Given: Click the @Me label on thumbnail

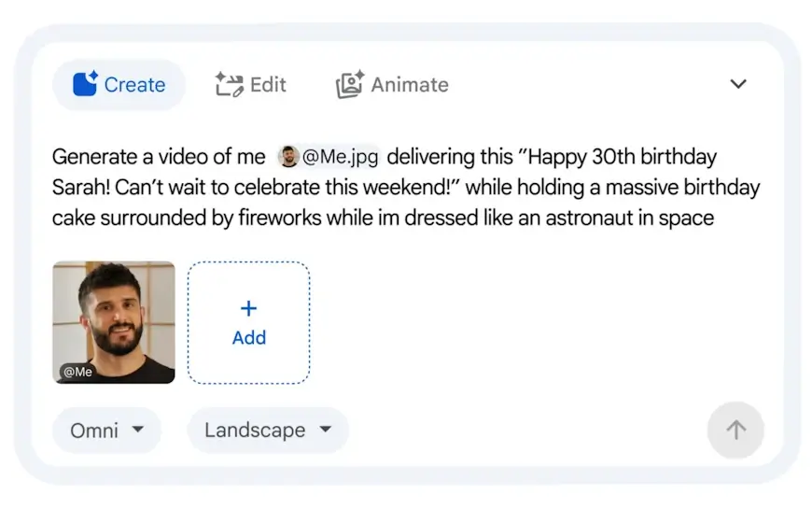Looking at the screenshot, I should point(77,372).
